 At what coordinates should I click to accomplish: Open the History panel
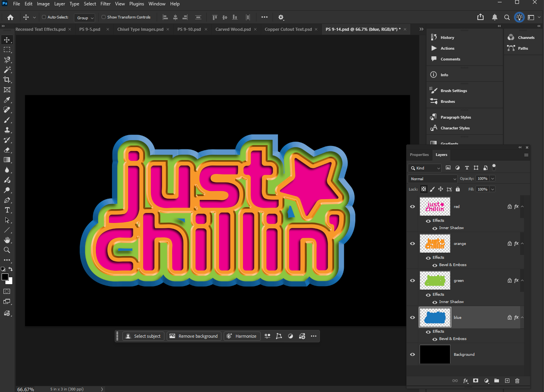447,37
